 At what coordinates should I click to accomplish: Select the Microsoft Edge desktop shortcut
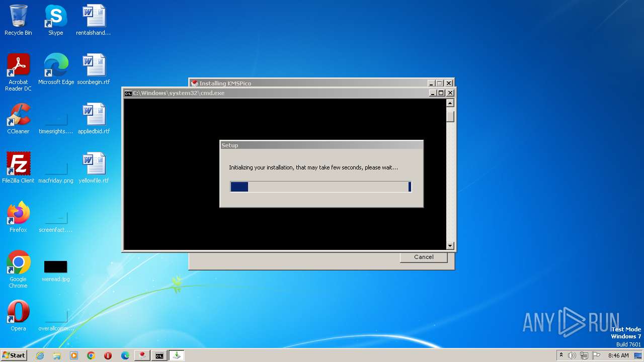(56, 69)
